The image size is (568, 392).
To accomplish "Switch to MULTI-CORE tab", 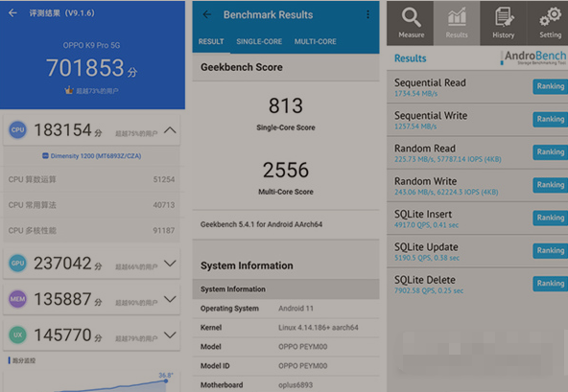I will [x=315, y=41].
